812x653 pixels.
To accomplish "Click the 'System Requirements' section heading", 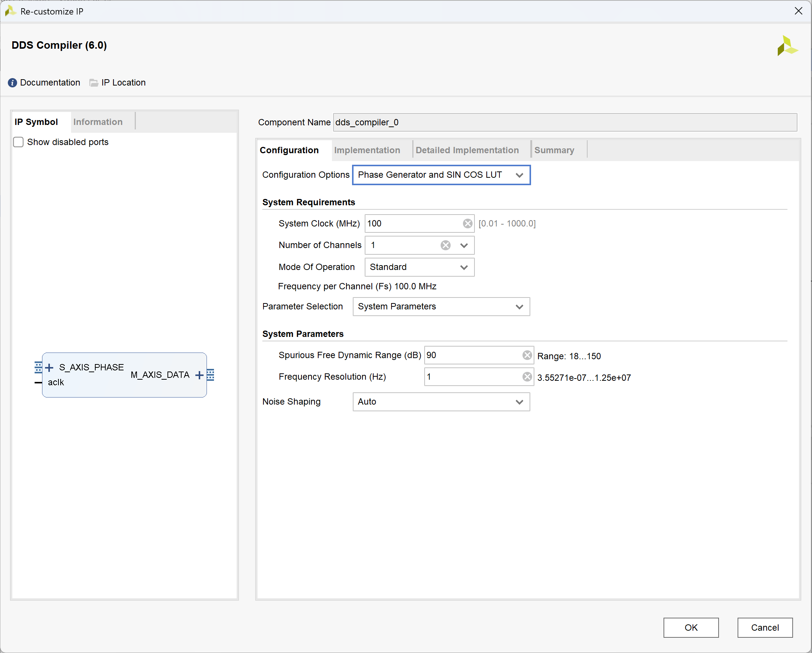I will pyautogui.click(x=309, y=203).
